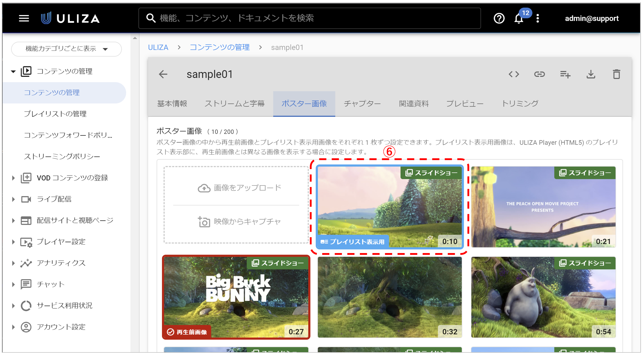Select the 0:32 poster thumbnail
644x355 pixels.
pos(390,297)
